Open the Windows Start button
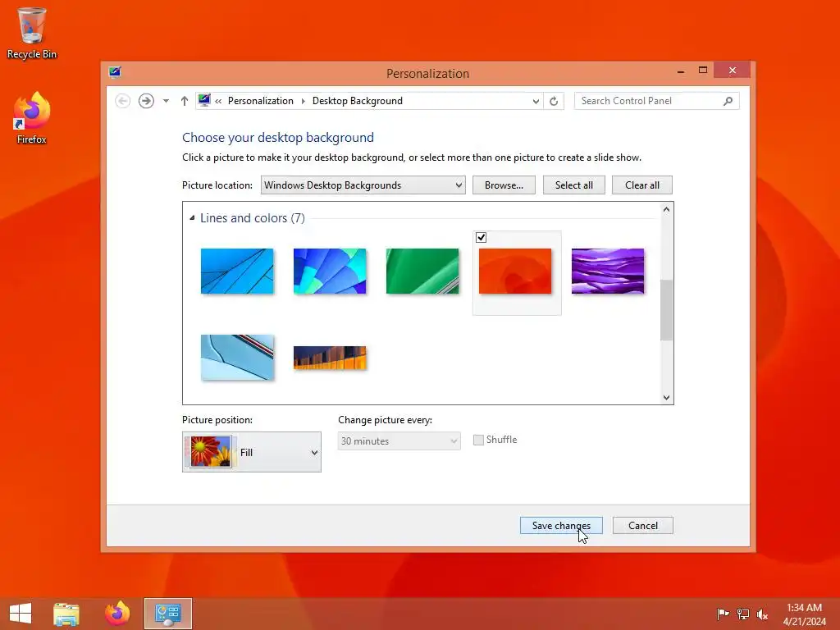This screenshot has width=840, height=630. tap(21, 614)
